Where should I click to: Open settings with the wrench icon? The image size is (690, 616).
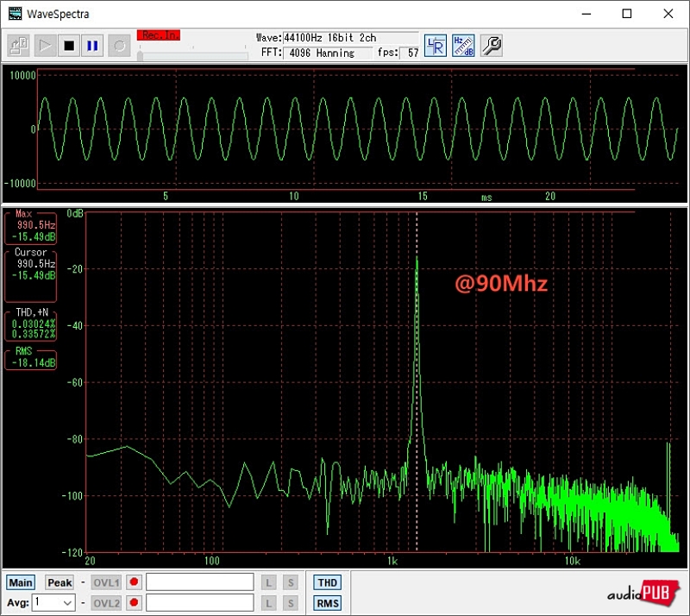[492, 46]
